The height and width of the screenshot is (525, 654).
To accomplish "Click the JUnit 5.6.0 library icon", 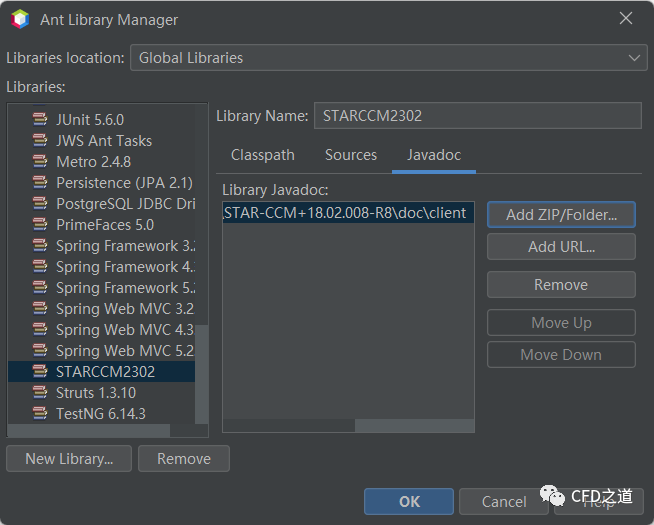I will [40, 119].
